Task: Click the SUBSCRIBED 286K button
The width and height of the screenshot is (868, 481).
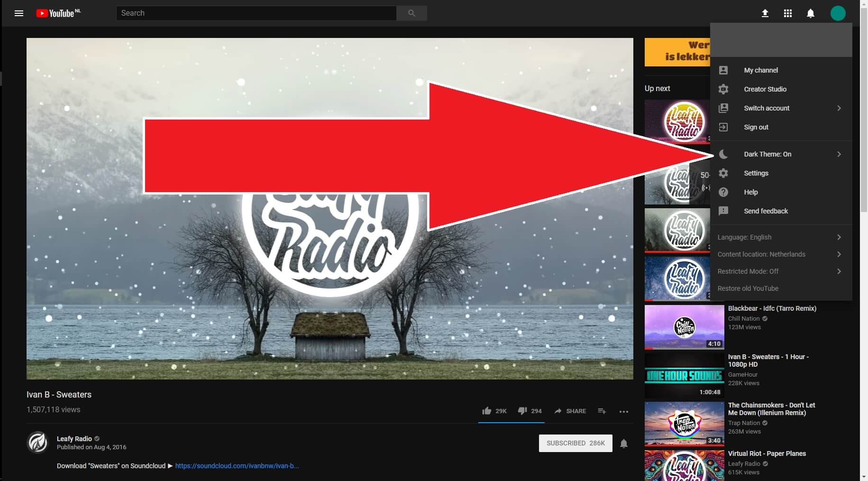Action: click(576, 443)
